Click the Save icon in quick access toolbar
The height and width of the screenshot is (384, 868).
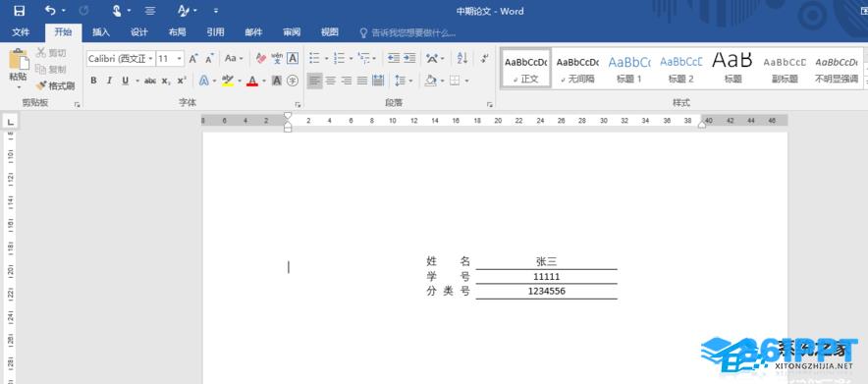(x=19, y=11)
